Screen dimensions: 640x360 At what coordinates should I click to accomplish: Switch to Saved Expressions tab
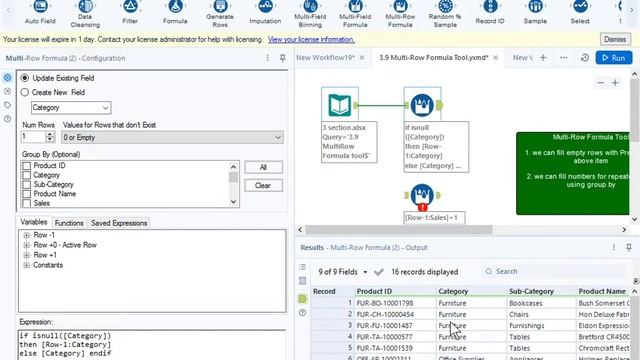click(119, 223)
